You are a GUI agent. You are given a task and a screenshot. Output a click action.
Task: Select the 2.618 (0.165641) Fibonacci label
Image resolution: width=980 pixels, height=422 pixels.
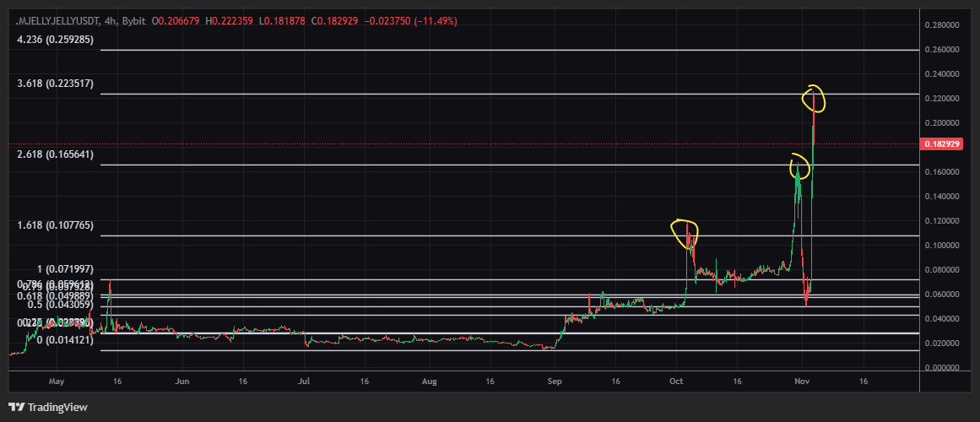click(55, 154)
